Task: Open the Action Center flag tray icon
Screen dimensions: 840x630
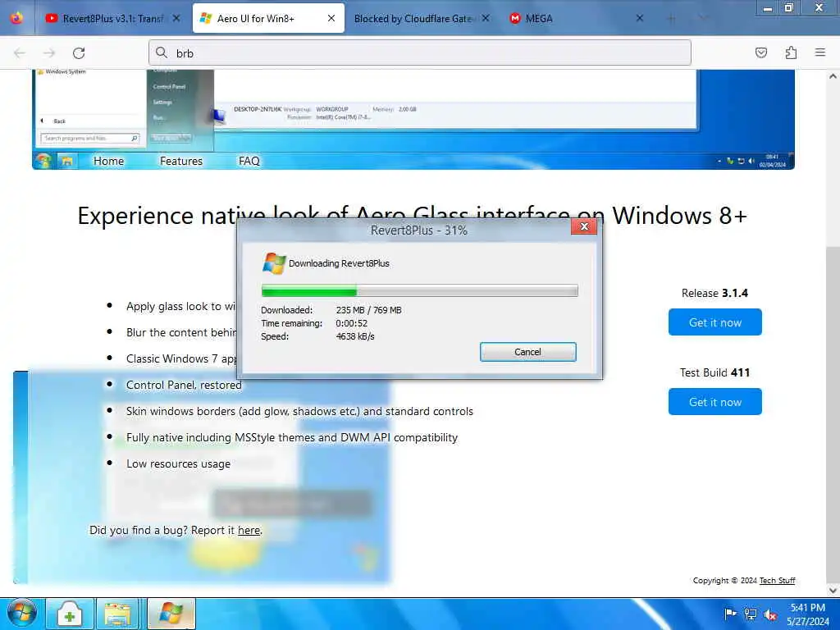Action: 729,614
